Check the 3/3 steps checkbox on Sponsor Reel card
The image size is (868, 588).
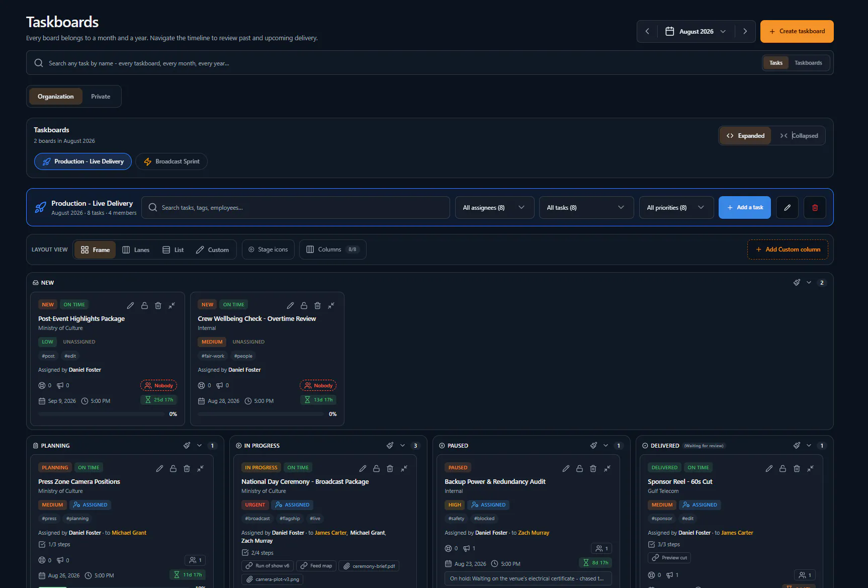[x=652, y=544]
